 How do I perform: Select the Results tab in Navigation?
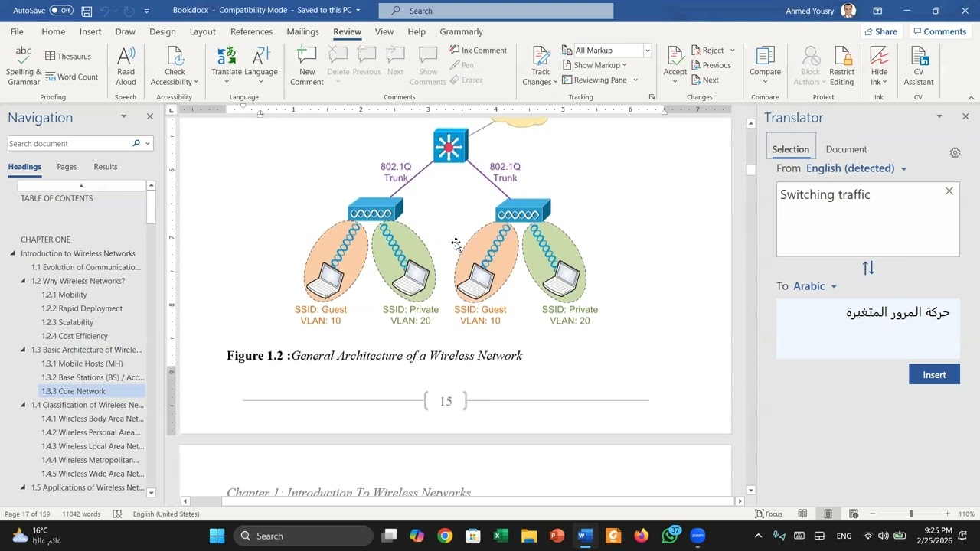106,167
